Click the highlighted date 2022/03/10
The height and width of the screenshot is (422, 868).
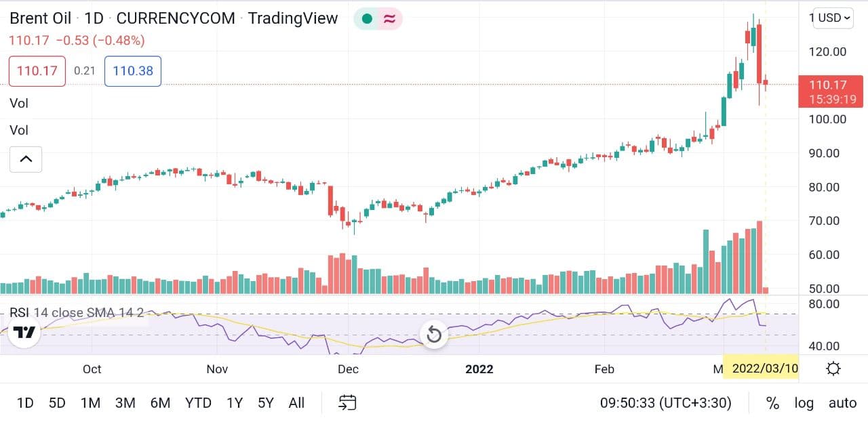click(x=761, y=368)
